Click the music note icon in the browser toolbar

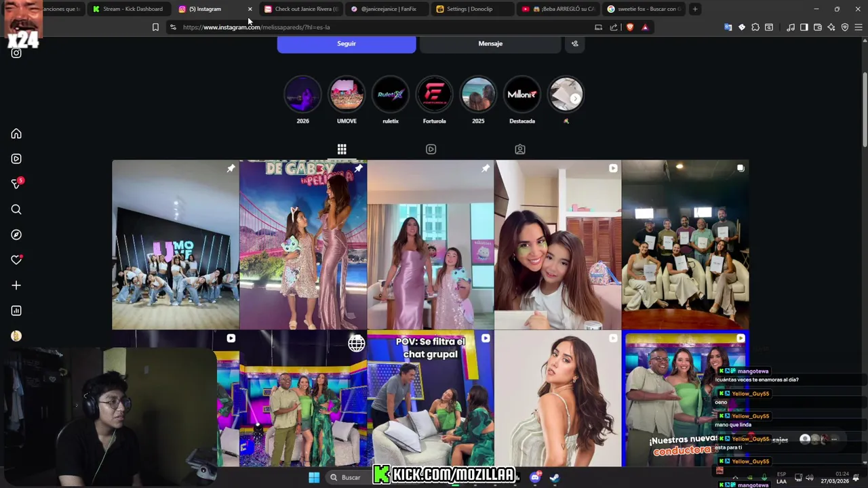(x=791, y=27)
